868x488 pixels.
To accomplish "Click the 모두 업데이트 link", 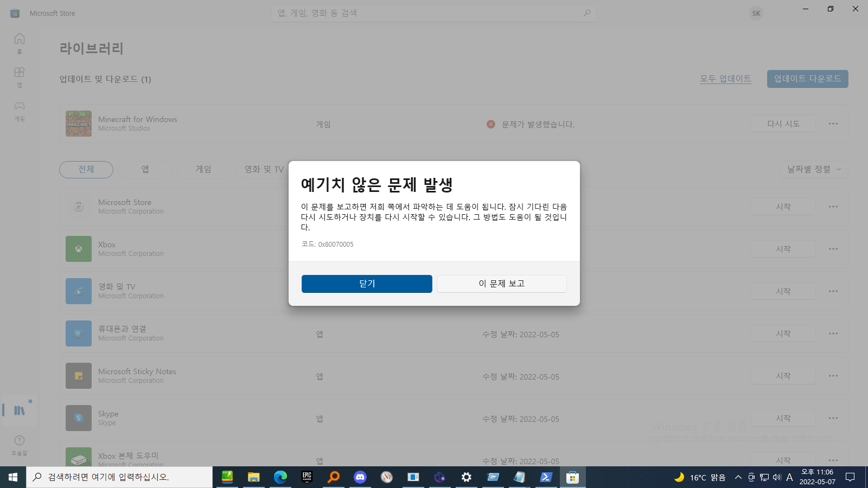I will point(726,79).
